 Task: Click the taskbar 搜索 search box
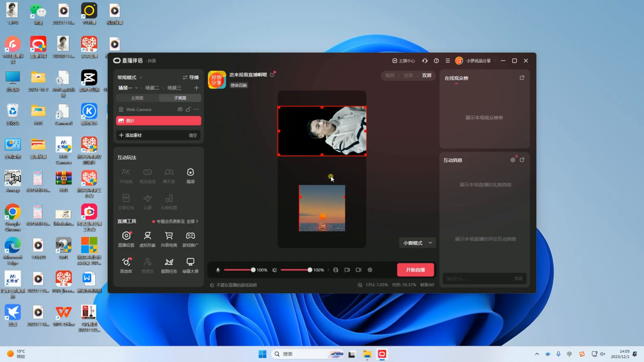[308, 354]
